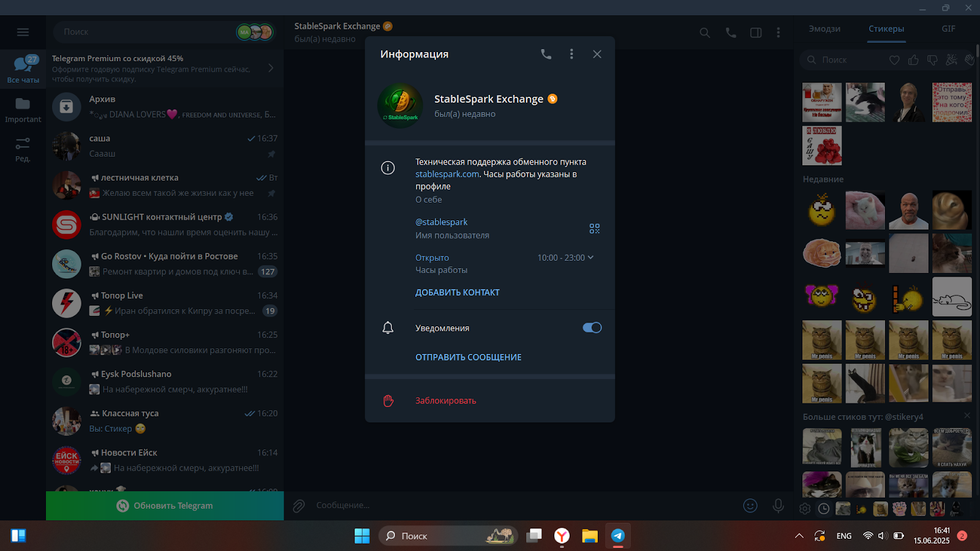
Task: Filter stickers by thumbs down icon
Action: click(932, 60)
